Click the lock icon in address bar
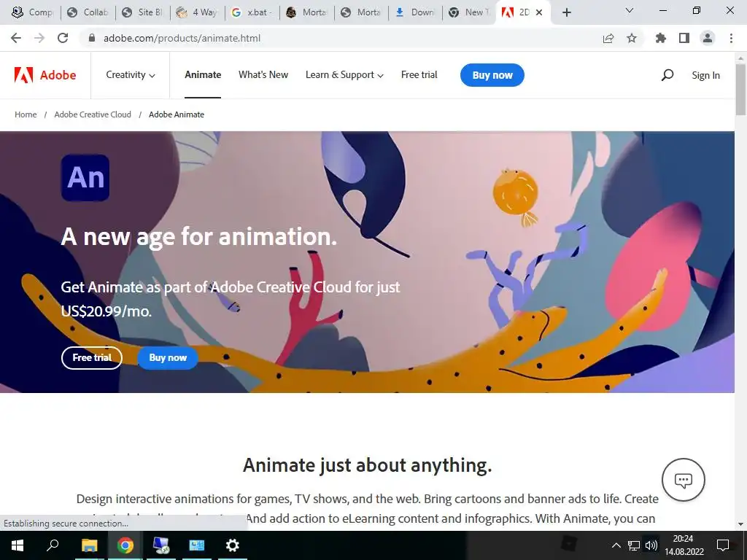The image size is (747, 560). (92, 38)
